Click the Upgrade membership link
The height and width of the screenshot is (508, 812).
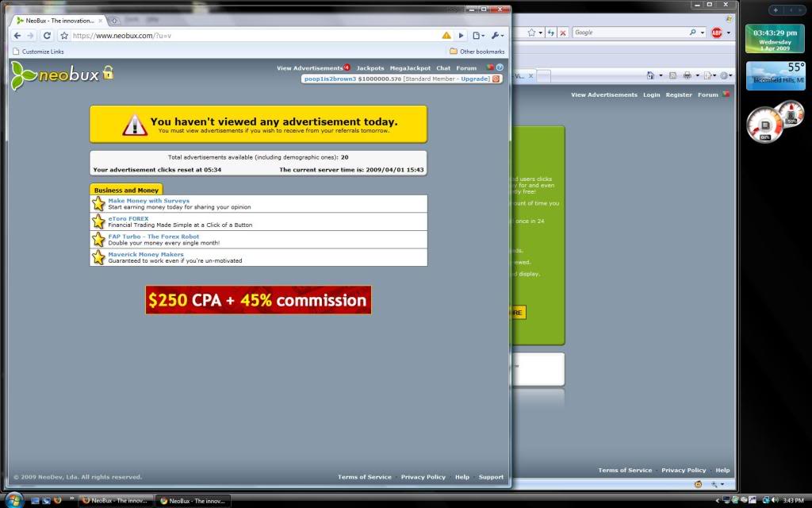click(x=475, y=79)
